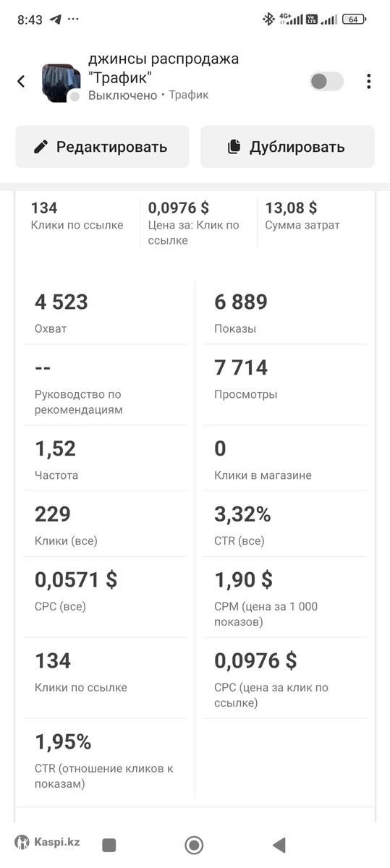
Task: Tap Android home circle button
Action: point(194,844)
